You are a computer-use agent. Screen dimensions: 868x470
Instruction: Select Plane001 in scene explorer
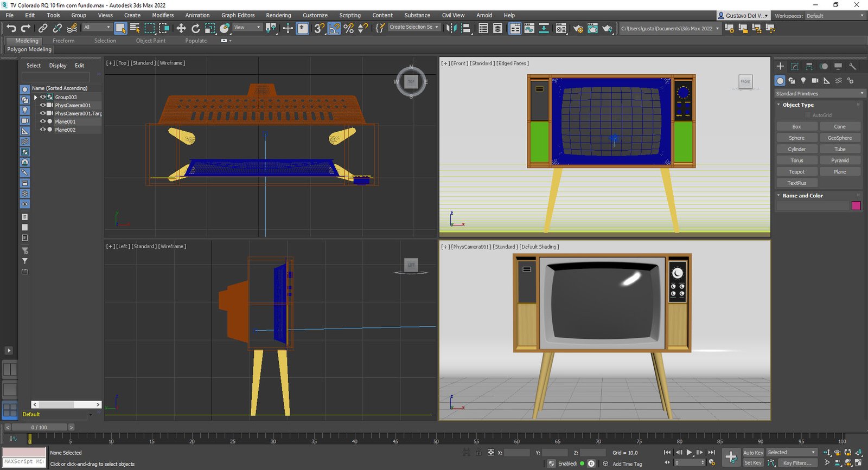click(65, 121)
